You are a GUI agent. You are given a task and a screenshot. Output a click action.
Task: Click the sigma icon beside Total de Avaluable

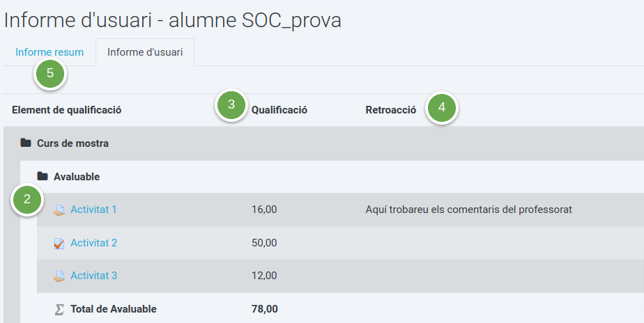[x=59, y=310]
